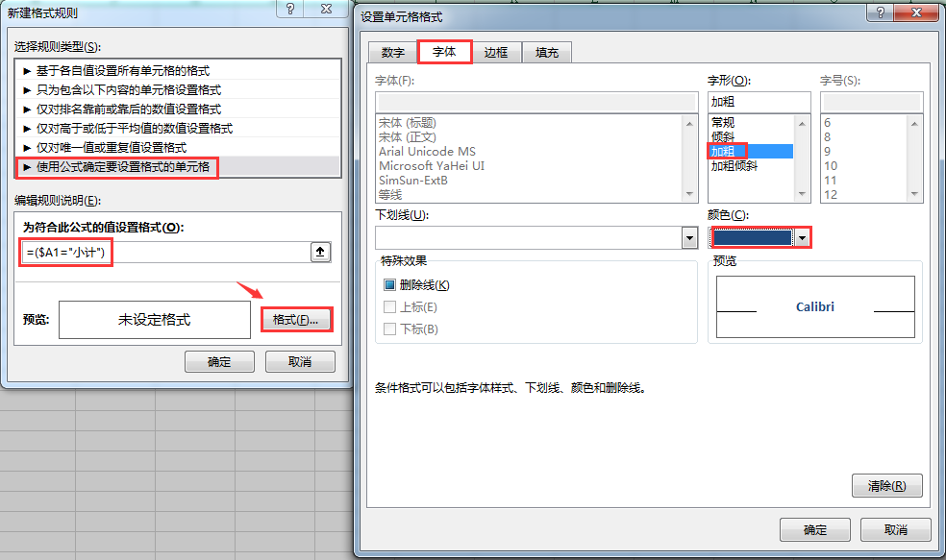The image size is (946, 560).
Task: Select font Arial Unicode MS
Action: click(x=427, y=152)
